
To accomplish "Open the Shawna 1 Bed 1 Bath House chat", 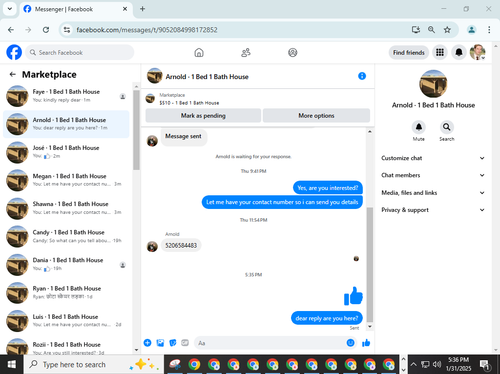I will [66, 208].
